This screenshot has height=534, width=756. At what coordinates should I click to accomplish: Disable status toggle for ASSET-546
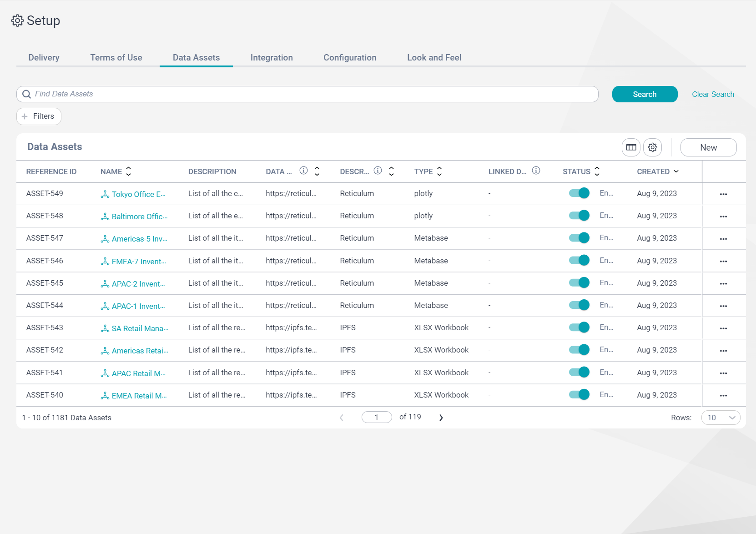point(579,260)
